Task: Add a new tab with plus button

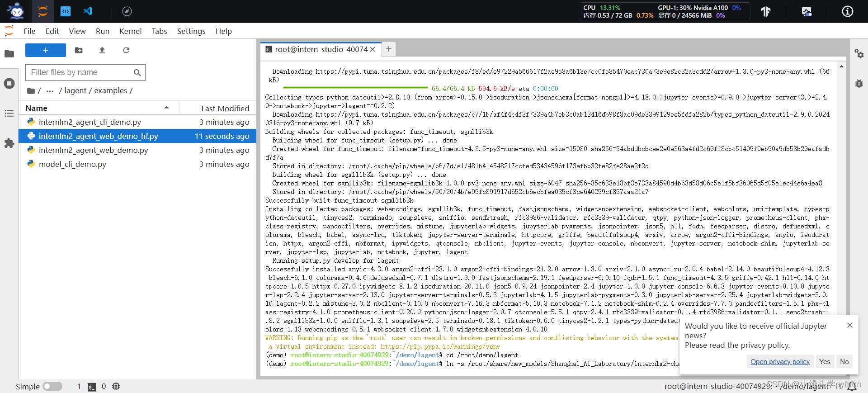Action: pyautogui.click(x=389, y=49)
